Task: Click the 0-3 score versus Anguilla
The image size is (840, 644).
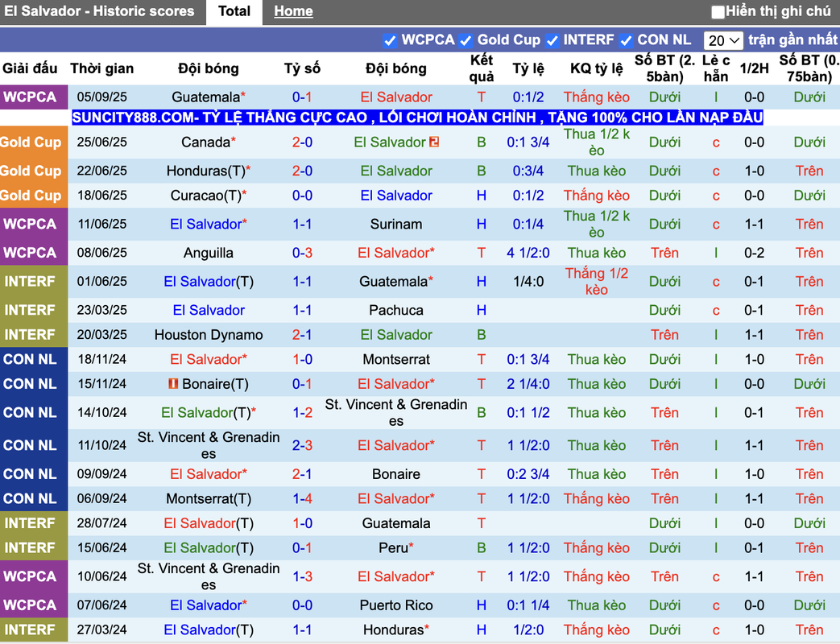Action: 302,254
